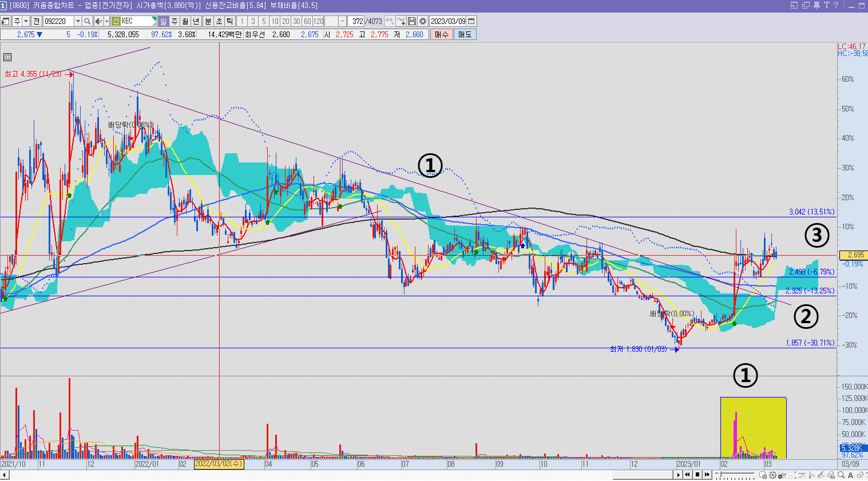Click the compare chart candles icon
Screen dimensions: 868x481
[x=390, y=21]
